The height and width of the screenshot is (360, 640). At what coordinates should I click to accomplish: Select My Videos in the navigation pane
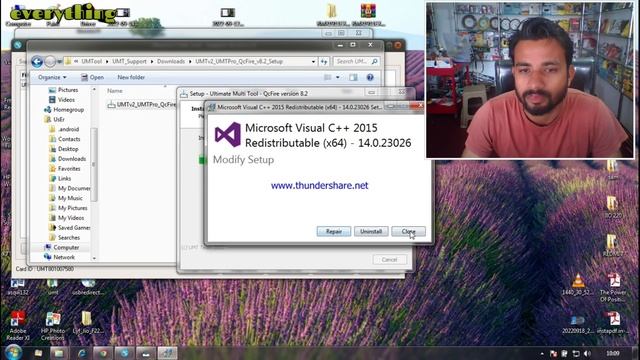point(67,218)
